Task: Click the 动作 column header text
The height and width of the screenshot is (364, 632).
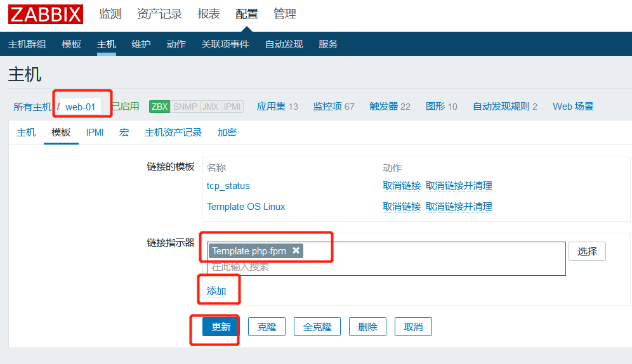Action: click(x=392, y=167)
